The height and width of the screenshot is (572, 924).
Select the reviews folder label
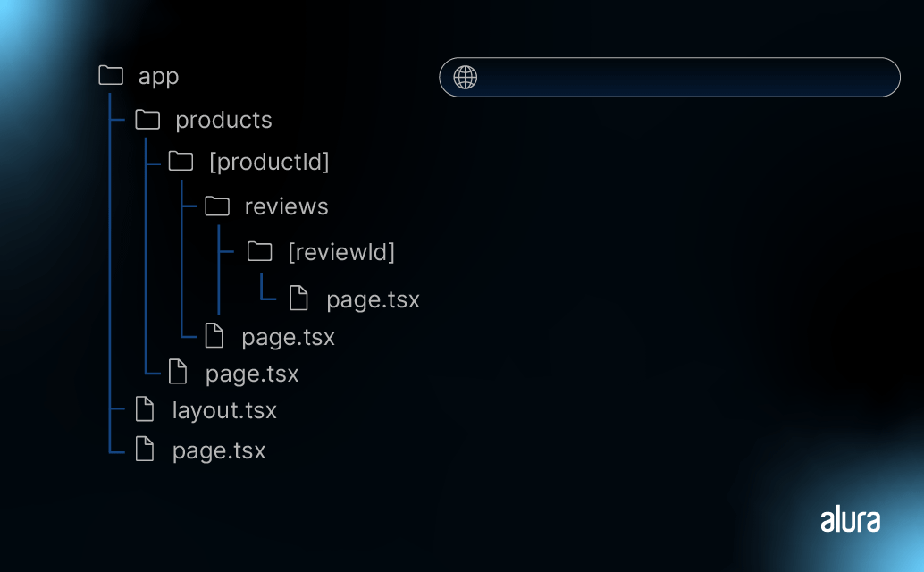[286, 206]
